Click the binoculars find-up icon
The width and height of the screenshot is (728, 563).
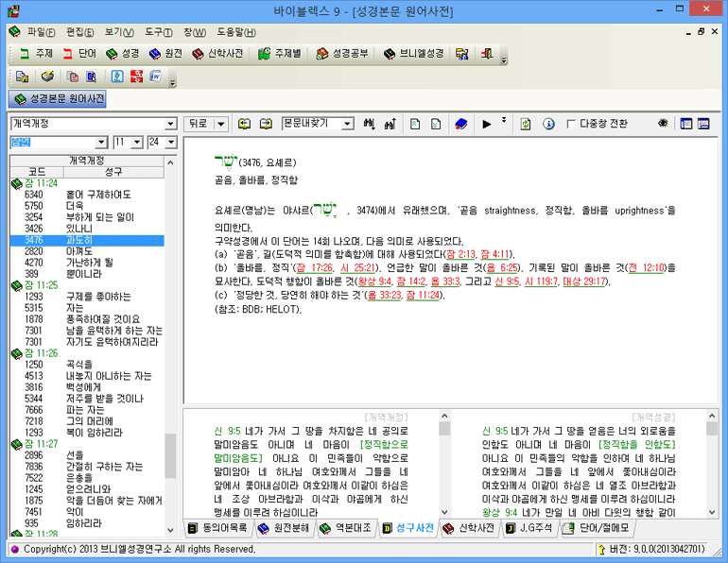click(390, 124)
